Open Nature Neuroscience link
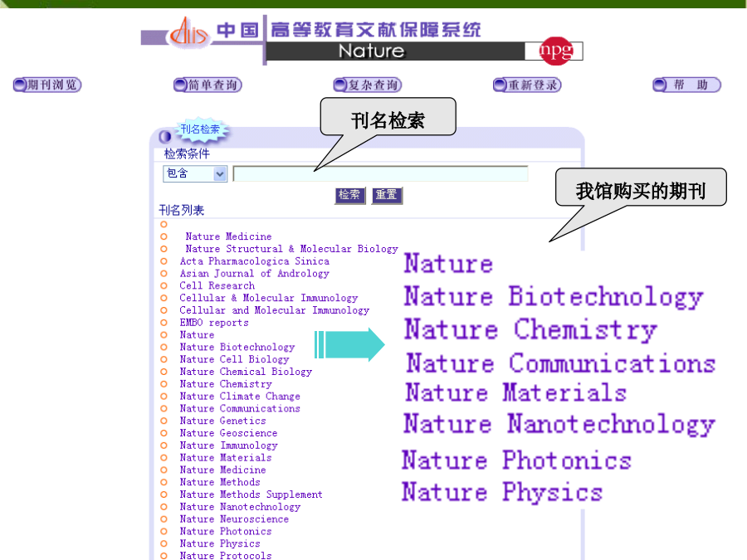 234,519
